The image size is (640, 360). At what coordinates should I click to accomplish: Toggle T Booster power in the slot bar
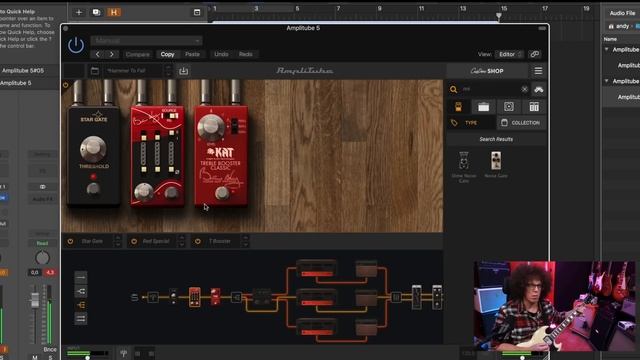pyautogui.click(x=198, y=241)
